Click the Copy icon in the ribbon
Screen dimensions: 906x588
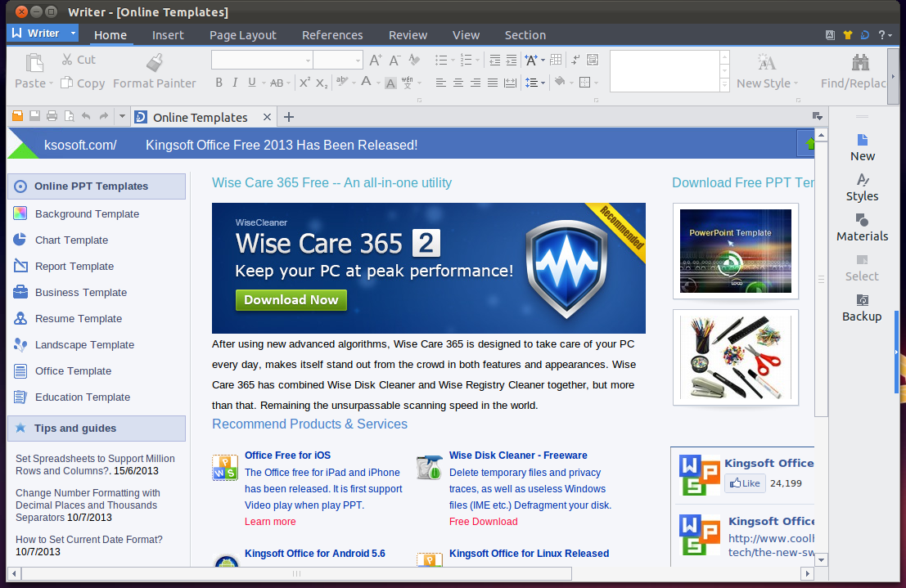click(67, 83)
